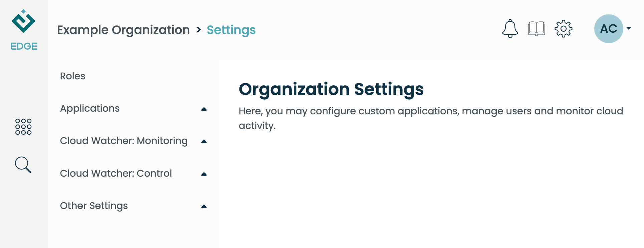Expand Other Settings arrow

204,206
